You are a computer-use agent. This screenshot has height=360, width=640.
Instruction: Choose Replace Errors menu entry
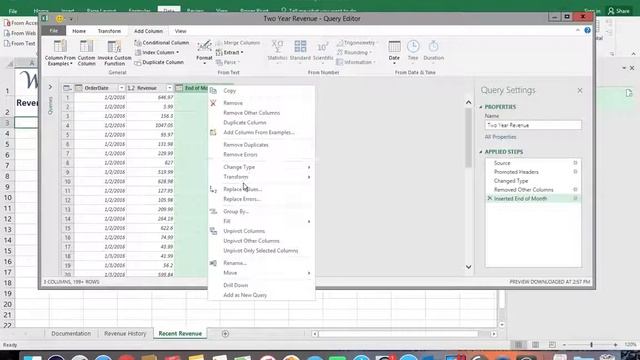point(242,199)
